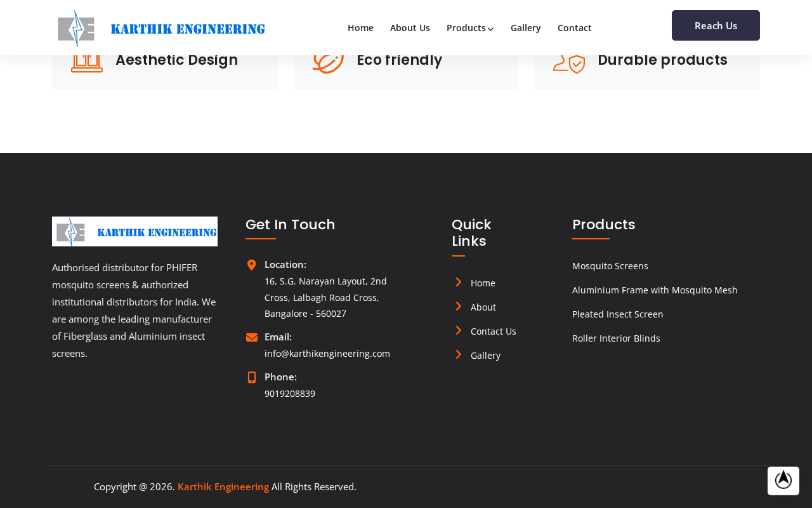Open the info@karthikengineering.com email link
The width and height of the screenshot is (812, 508).
(327, 354)
